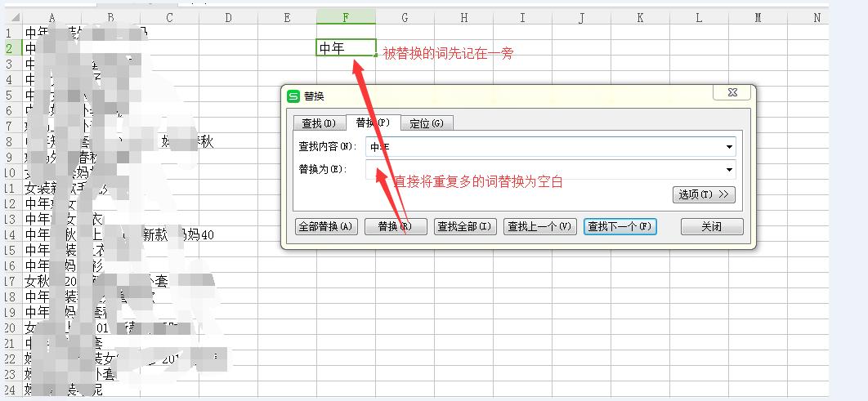Expand options with 选项 button
This screenshot has height=401, width=868.
704,194
